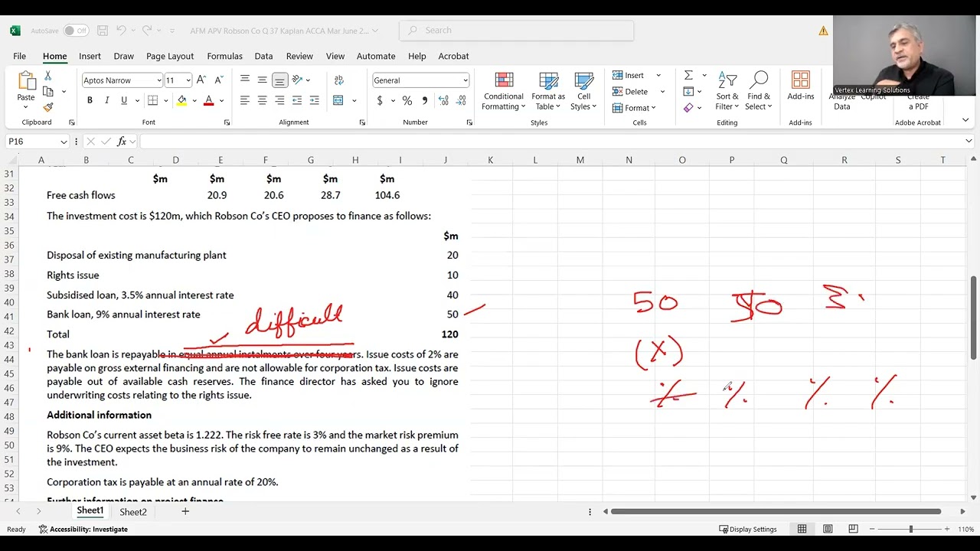This screenshot has height=551, width=980.
Task: Toggle Italic formatting
Action: (106, 101)
